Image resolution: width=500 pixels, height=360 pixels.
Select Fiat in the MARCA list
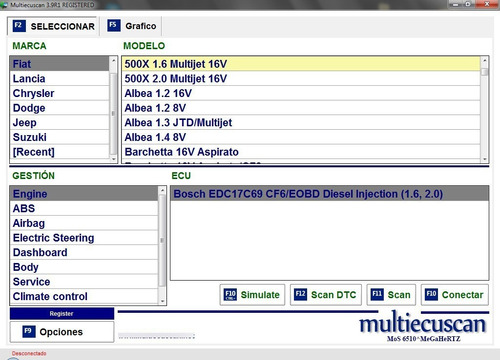59,64
